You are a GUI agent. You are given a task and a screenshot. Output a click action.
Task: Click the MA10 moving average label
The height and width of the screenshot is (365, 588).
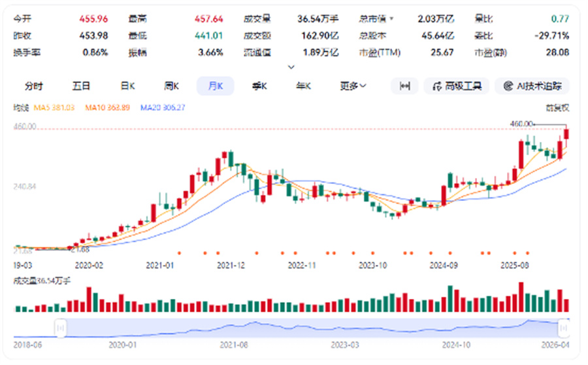point(107,108)
